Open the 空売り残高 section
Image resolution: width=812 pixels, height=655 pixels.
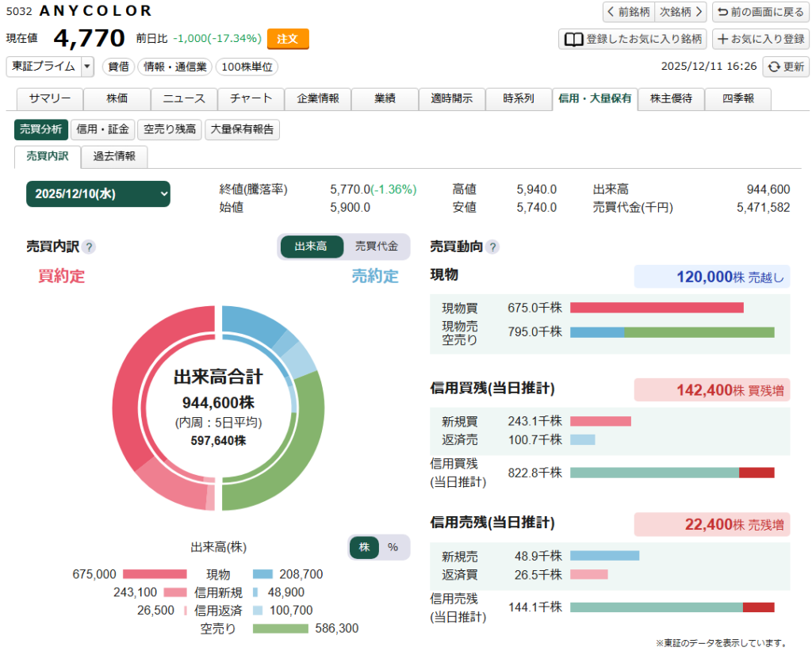(170, 130)
